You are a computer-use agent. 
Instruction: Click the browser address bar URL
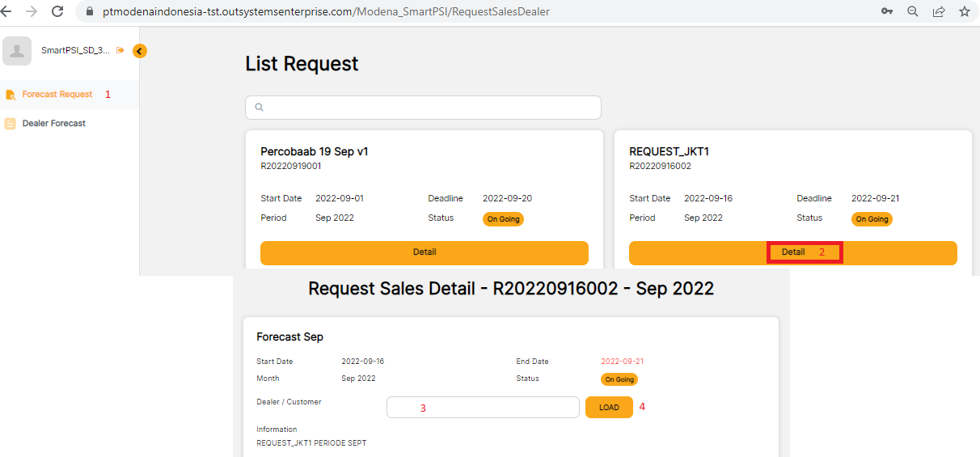(x=327, y=12)
